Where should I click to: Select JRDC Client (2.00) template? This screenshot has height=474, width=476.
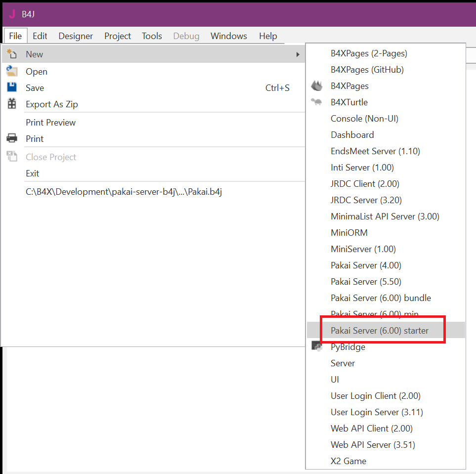point(386,184)
